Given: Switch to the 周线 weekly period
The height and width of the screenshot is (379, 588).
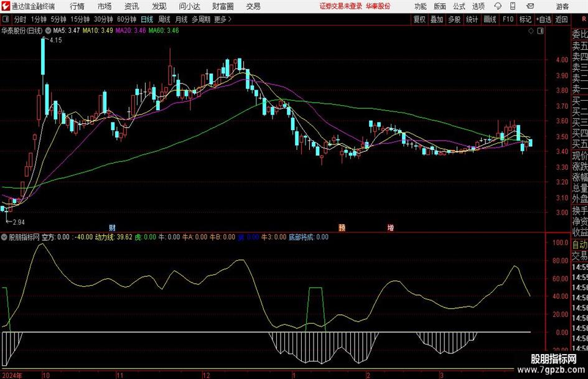Looking at the screenshot, I should click(x=164, y=19).
